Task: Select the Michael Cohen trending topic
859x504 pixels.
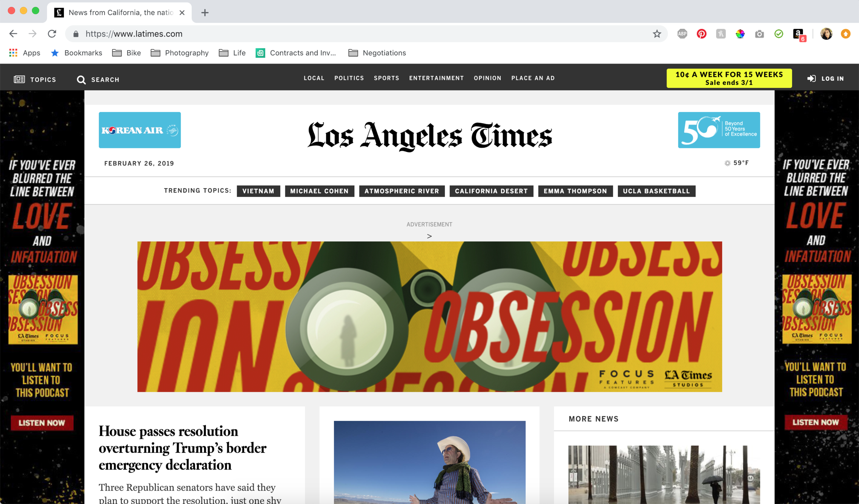Action: coord(319,191)
